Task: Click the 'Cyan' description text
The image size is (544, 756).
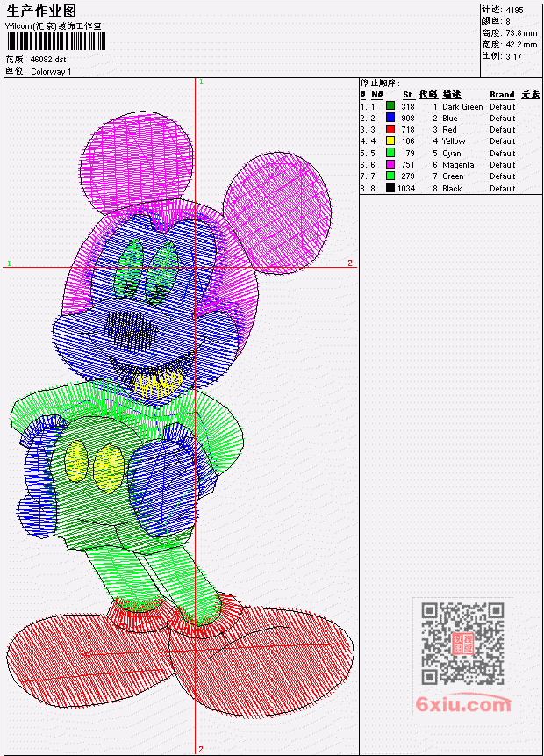Action: click(452, 154)
